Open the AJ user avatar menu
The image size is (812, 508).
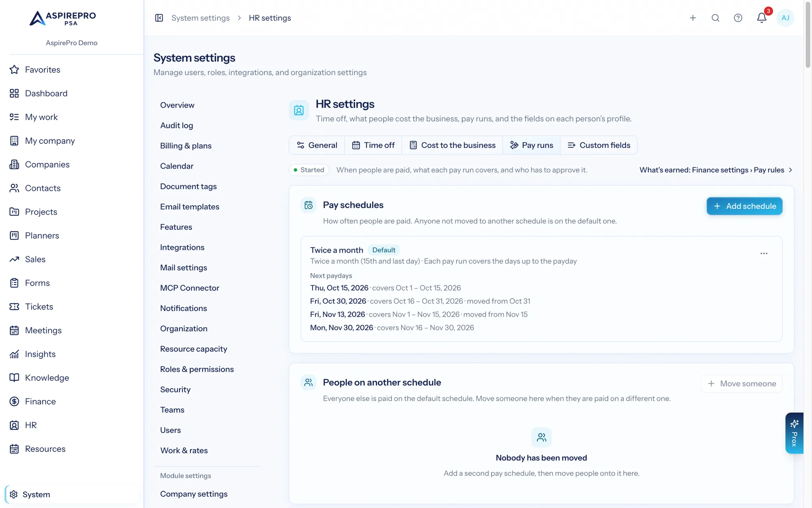point(785,18)
